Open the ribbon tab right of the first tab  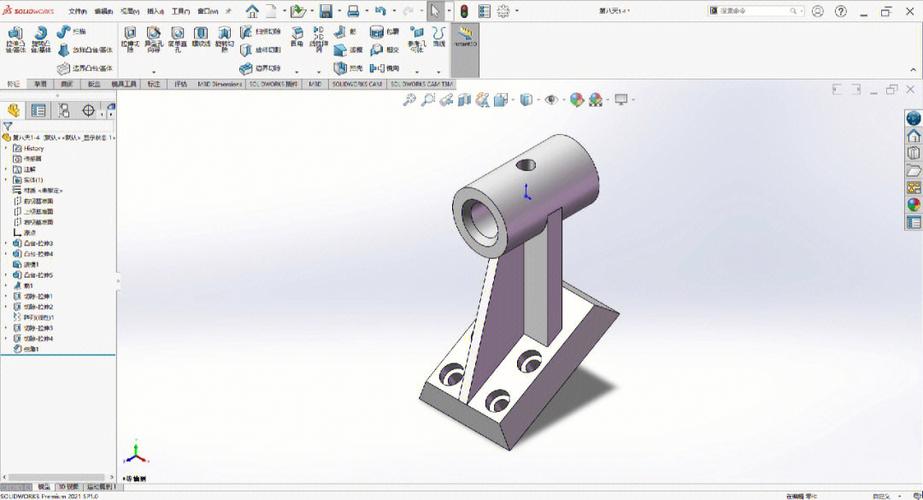(x=40, y=84)
